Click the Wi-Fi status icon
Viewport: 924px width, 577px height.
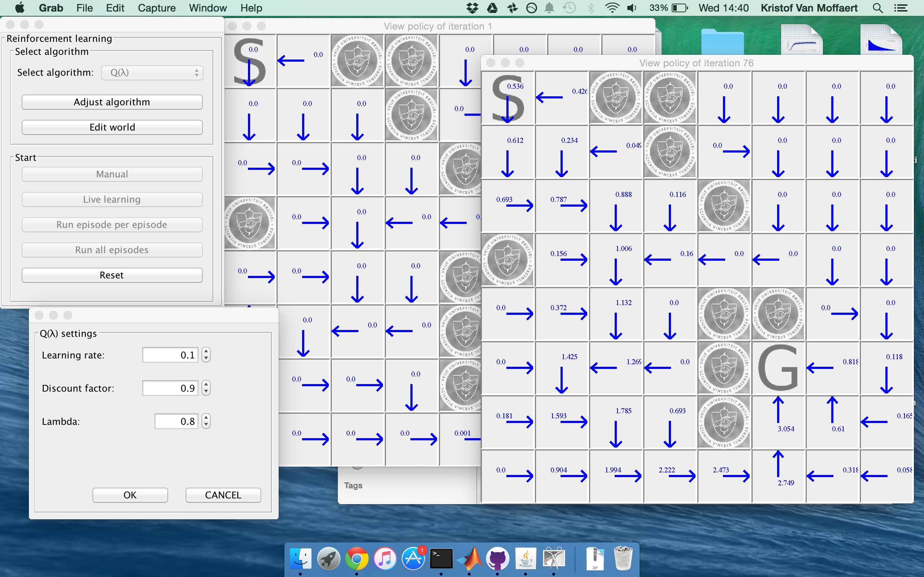click(x=612, y=8)
